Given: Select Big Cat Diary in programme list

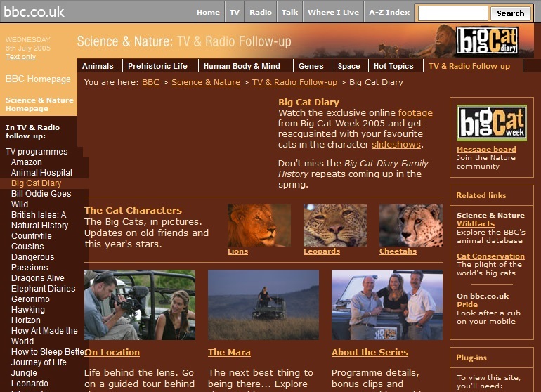Looking at the screenshot, I should tap(37, 183).
